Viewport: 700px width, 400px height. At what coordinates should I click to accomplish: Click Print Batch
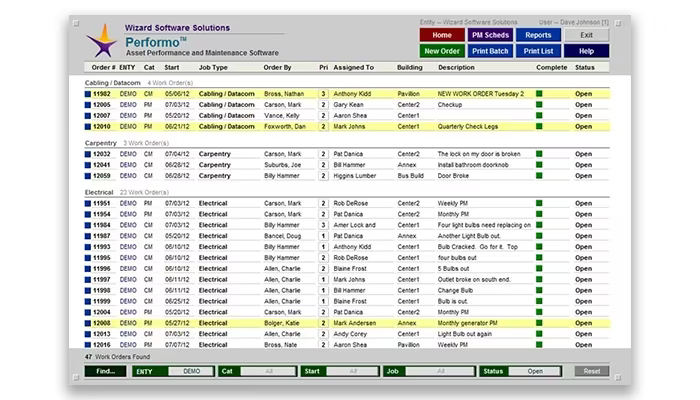tap(490, 51)
